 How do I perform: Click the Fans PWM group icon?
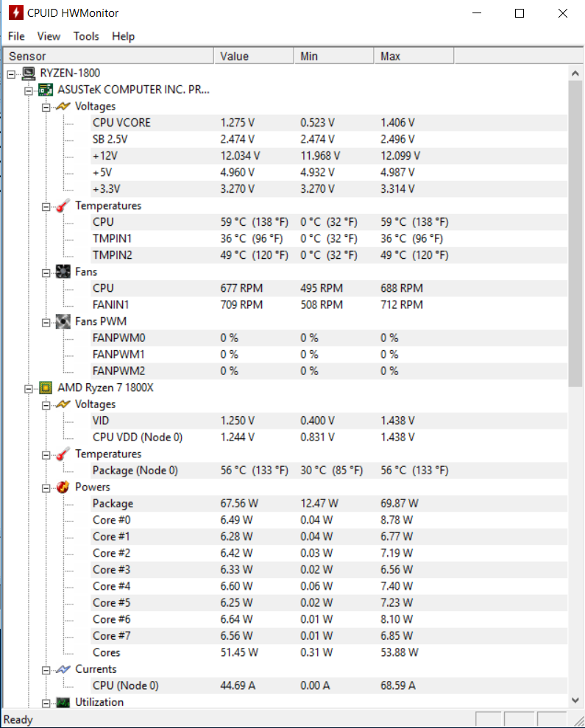coord(63,321)
